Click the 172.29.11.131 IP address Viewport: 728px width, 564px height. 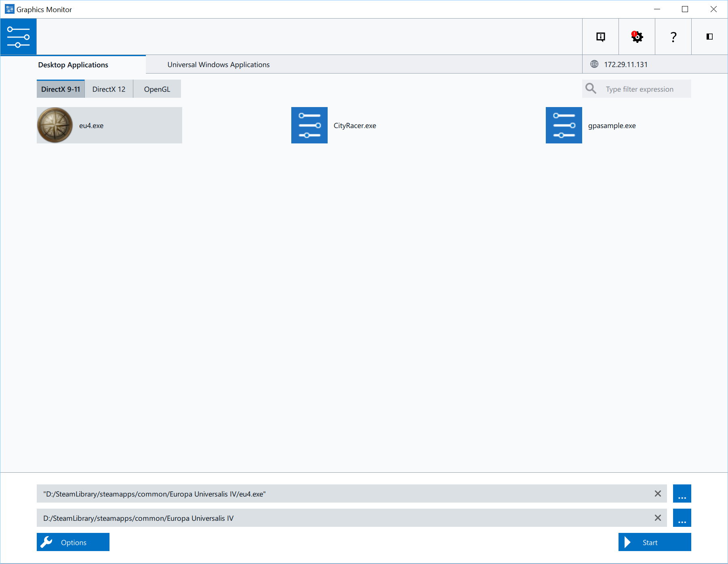626,65
